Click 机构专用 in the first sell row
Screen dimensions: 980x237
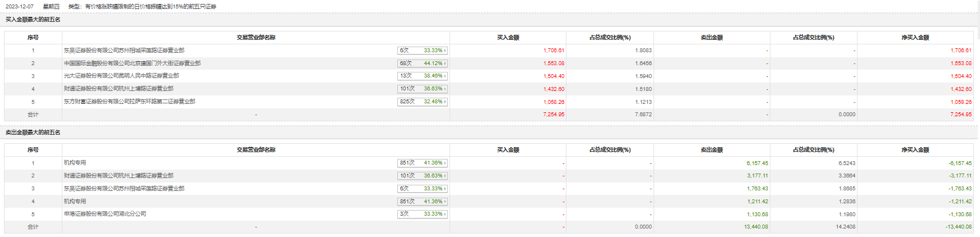(75, 163)
